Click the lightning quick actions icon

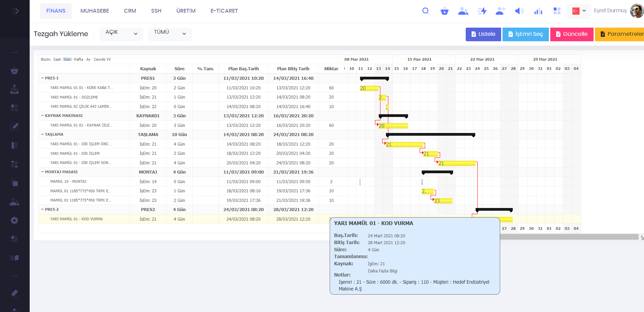pos(482,11)
